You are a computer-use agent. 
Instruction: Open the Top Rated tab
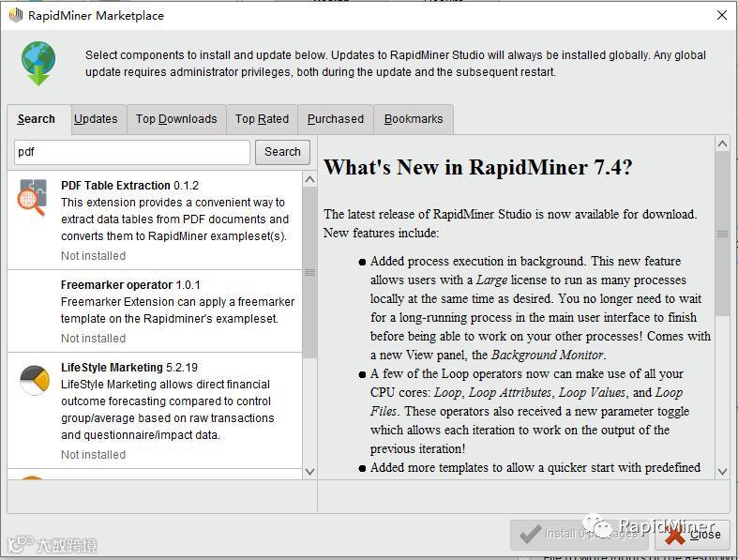click(263, 119)
